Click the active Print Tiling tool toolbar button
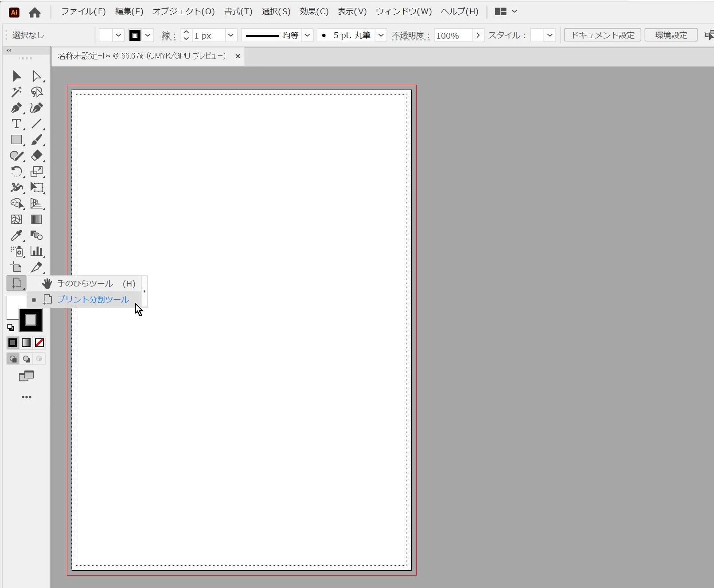This screenshot has height=588, width=714. point(17,283)
